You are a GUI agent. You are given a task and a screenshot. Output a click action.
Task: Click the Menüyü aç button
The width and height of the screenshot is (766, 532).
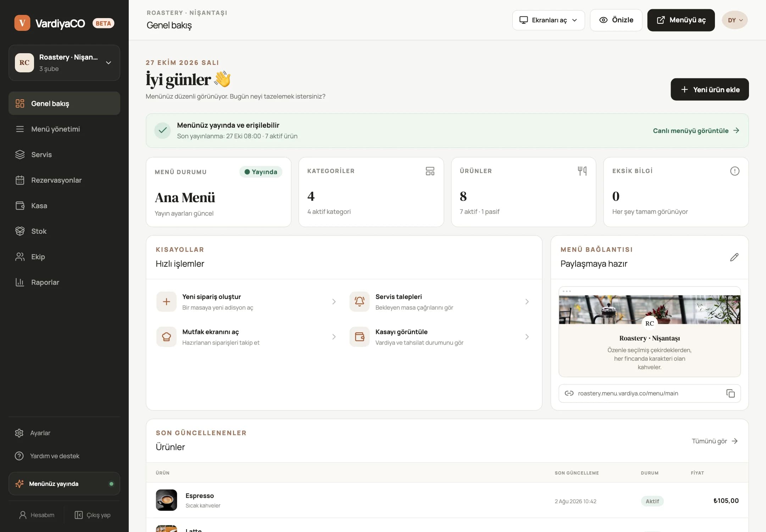[x=681, y=20]
